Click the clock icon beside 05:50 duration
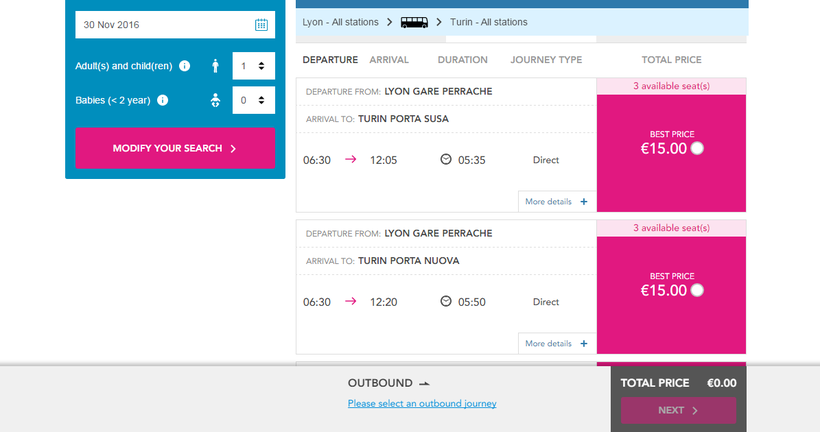The height and width of the screenshot is (432, 820). (x=446, y=301)
